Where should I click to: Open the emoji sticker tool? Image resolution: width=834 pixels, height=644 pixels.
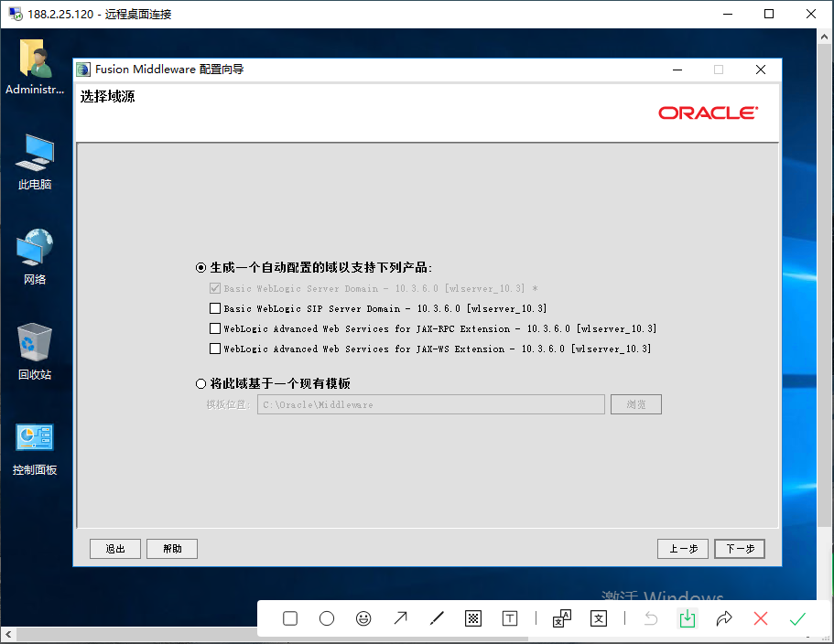click(363, 618)
